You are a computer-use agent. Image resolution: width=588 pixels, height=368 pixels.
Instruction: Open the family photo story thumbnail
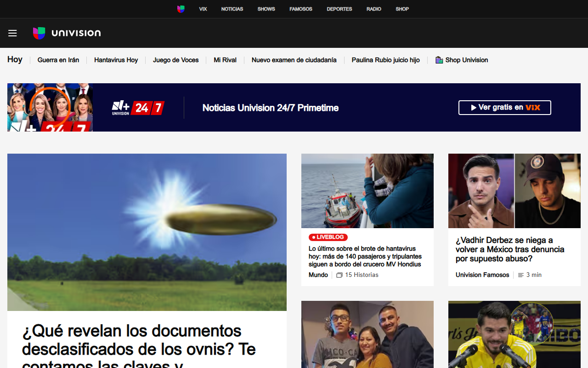tap(367, 334)
